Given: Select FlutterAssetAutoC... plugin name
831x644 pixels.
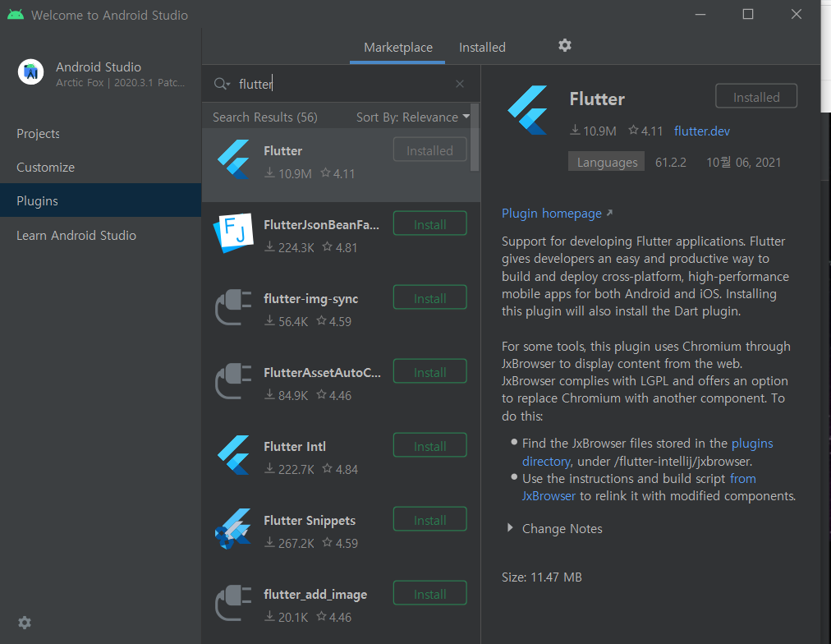Looking at the screenshot, I should click(x=322, y=373).
